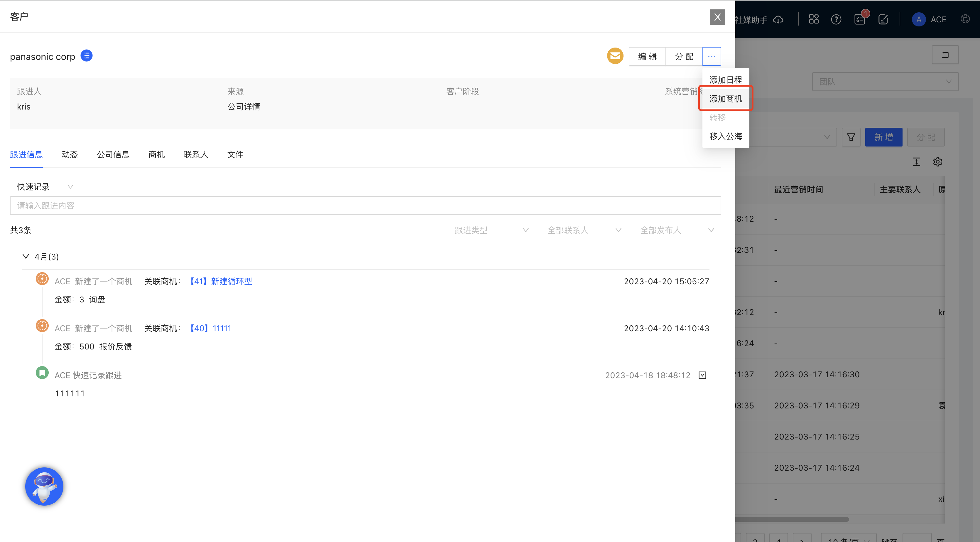The image size is (980, 542).
Task: Open the three-dots more actions button
Action: pyautogui.click(x=712, y=56)
